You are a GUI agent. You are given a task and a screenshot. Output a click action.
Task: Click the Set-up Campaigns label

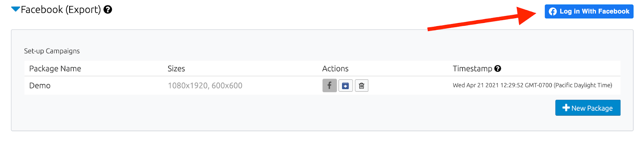(52, 51)
